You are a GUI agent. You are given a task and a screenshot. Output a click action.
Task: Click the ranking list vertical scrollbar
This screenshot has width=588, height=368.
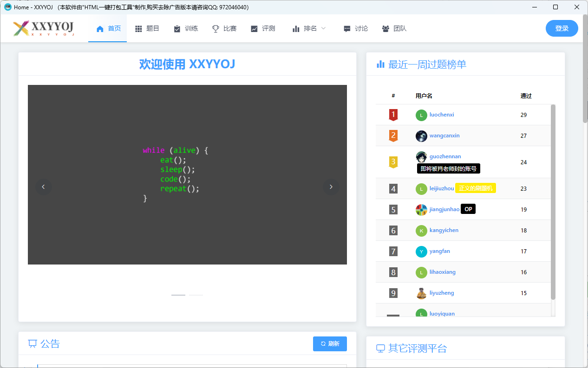click(x=553, y=202)
